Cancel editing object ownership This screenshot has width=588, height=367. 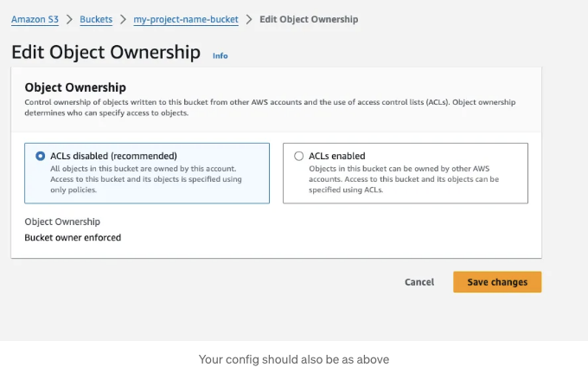pyautogui.click(x=419, y=282)
